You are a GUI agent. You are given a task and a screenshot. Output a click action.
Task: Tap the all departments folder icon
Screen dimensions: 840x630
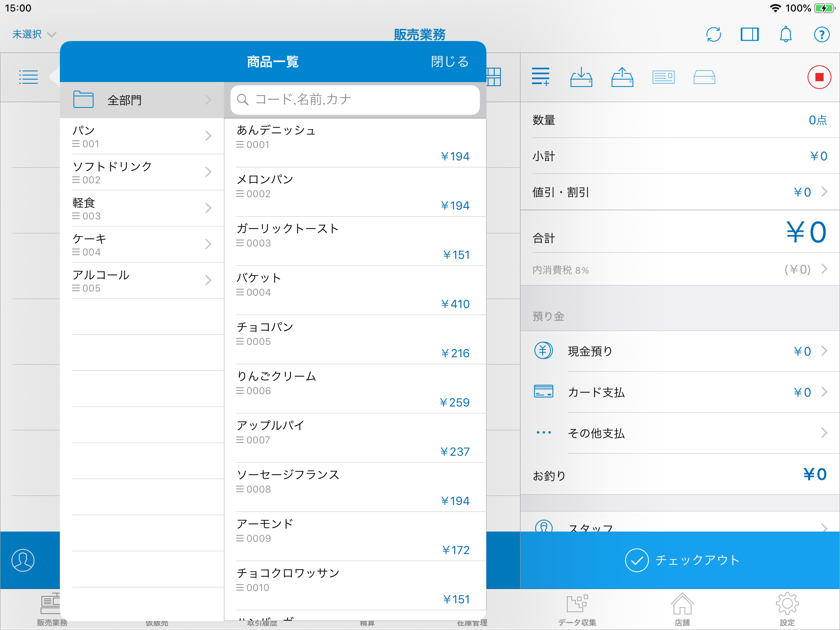83,100
